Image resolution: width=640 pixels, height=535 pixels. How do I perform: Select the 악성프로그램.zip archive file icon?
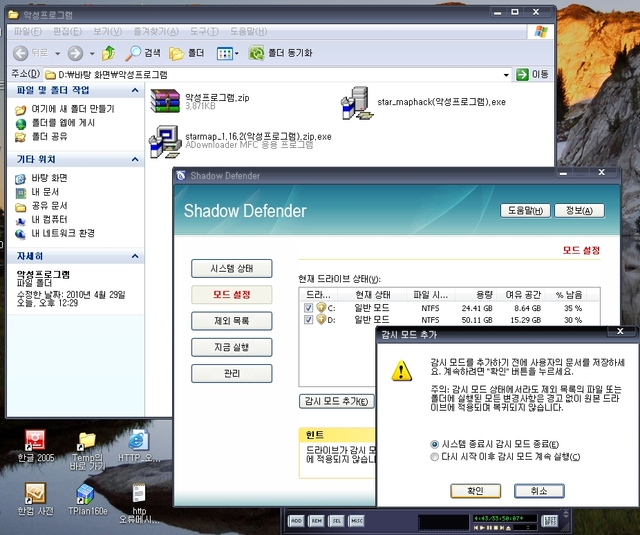click(165, 101)
